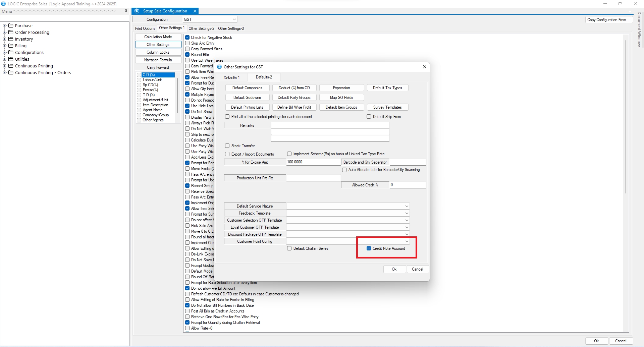Open the Configuration GST dropdown

point(234,19)
